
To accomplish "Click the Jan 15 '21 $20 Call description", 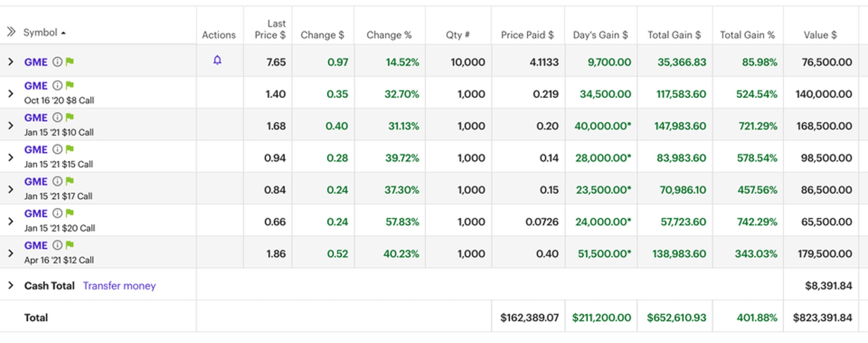I will 60,228.
